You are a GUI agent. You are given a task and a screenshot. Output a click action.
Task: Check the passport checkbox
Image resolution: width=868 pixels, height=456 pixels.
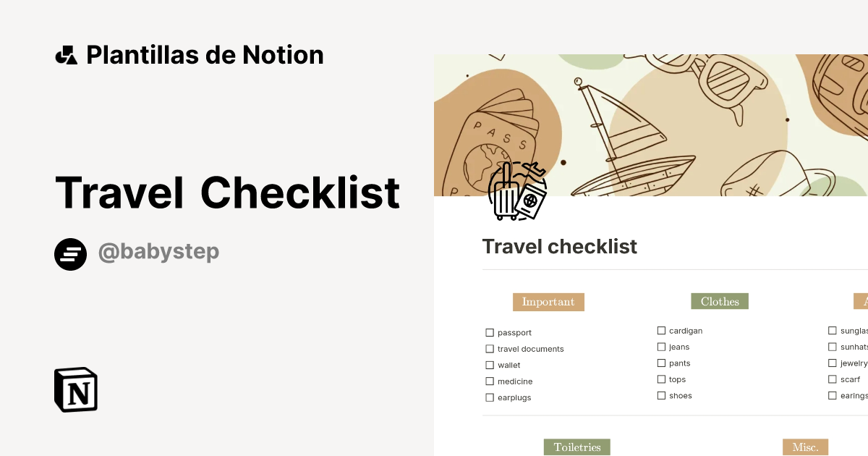490,332
